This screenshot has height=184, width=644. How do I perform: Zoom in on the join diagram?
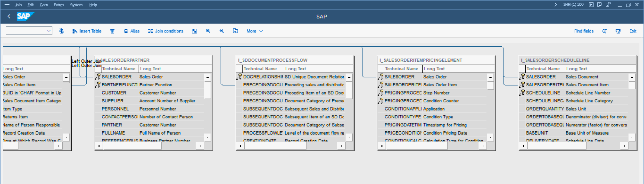tap(208, 31)
